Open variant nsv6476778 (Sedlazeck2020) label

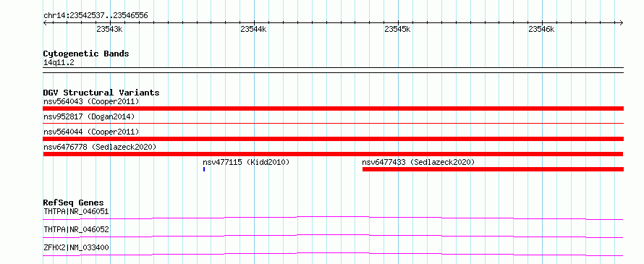click(100, 147)
